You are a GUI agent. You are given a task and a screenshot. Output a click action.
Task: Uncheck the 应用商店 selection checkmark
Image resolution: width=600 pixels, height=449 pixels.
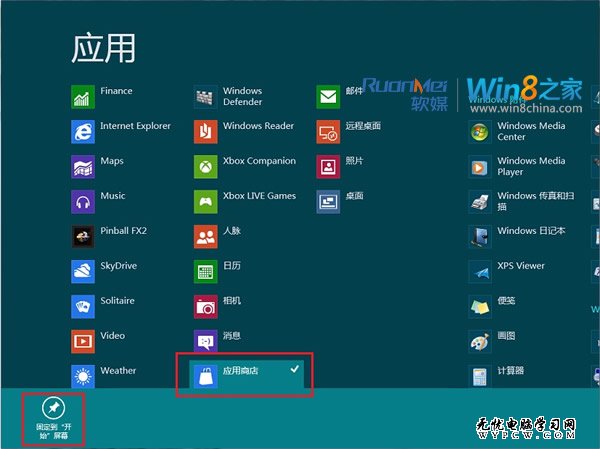294,369
